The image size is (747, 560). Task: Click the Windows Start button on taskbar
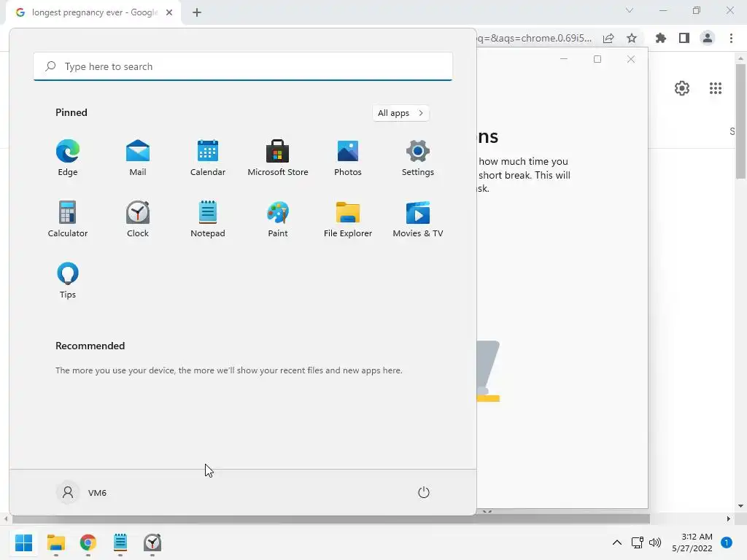[x=23, y=542]
